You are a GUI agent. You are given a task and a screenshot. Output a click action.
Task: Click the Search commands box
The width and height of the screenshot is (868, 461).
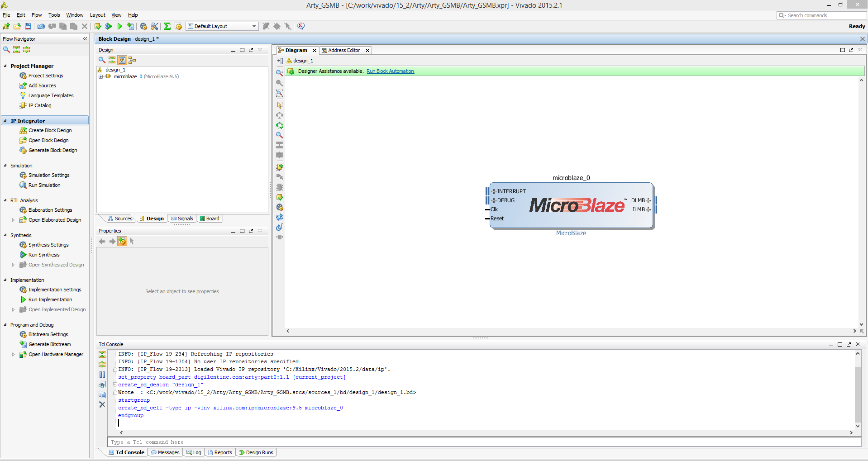tap(821, 15)
